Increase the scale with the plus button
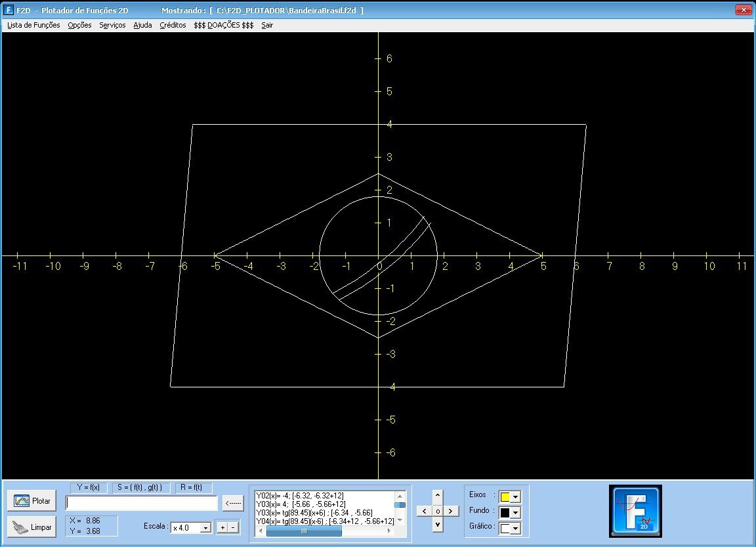This screenshot has width=756, height=547. pyautogui.click(x=222, y=527)
